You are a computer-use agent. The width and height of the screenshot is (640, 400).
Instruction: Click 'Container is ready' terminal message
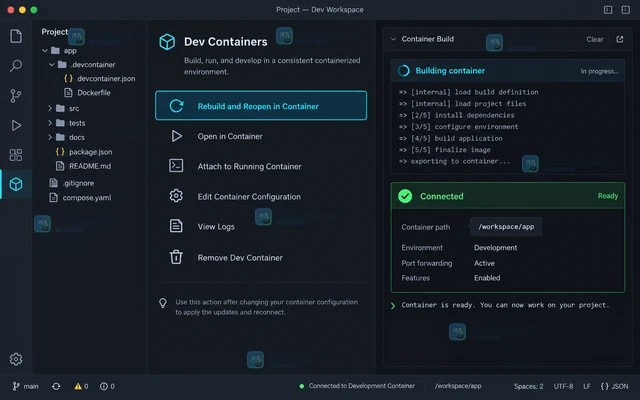click(x=505, y=305)
